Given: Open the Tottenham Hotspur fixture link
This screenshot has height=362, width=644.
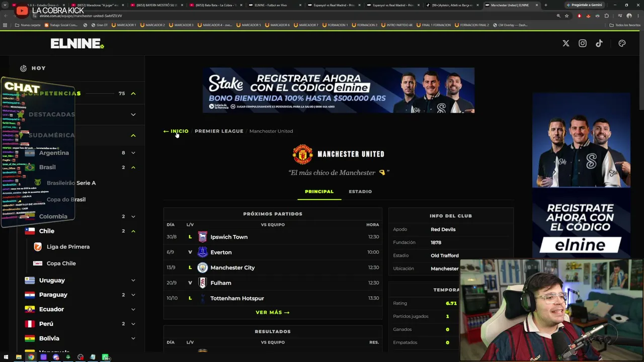Looking at the screenshot, I should coord(237,298).
